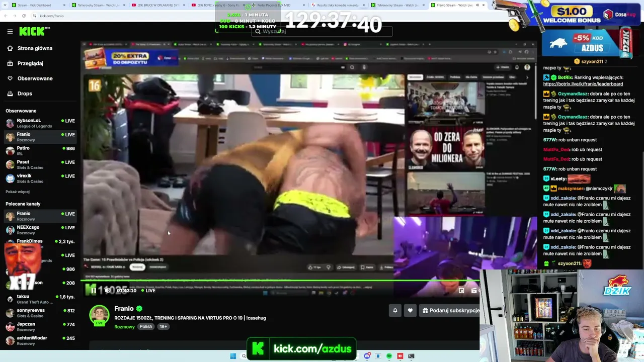644x362 pixels.
Task: Click the Polish language tag
Action: (146, 327)
